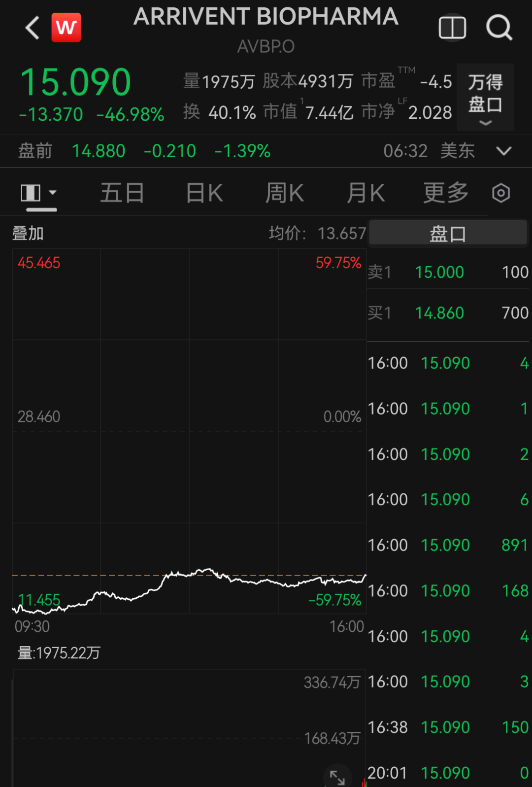This screenshot has width=532, height=787.
Task: Toggle the split-screen layout icon
Action: pos(452,28)
